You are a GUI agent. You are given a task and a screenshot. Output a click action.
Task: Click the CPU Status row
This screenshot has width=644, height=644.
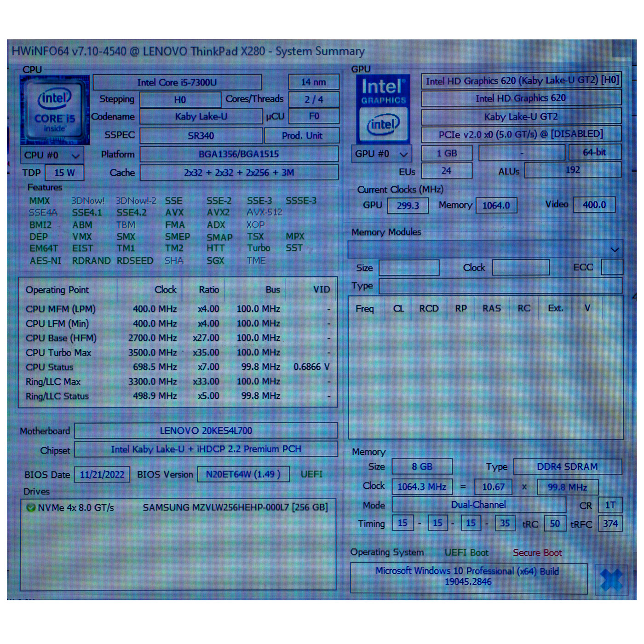pos(178,367)
